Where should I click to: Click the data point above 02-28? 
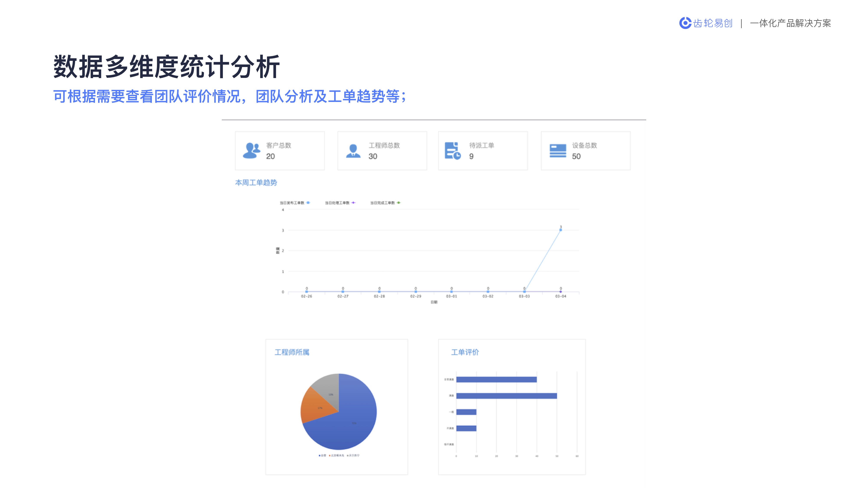click(x=379, y=292)
